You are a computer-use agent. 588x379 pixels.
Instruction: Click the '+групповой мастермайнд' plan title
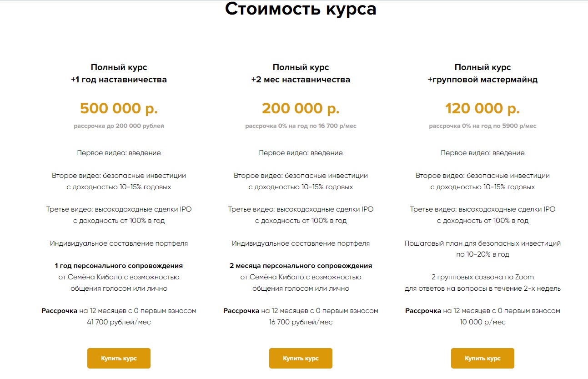pos(482,80)
